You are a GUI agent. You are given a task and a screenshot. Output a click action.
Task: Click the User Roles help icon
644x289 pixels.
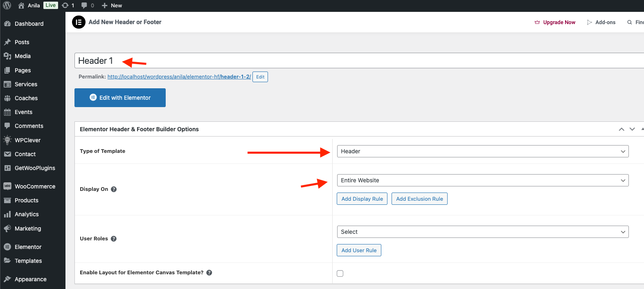click(x=114, y=239)
